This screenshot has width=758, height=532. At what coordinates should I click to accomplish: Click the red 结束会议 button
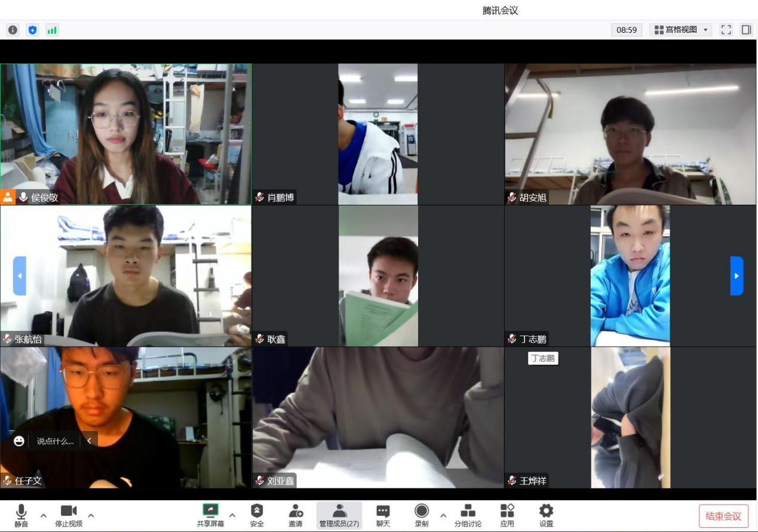point(723,516)
